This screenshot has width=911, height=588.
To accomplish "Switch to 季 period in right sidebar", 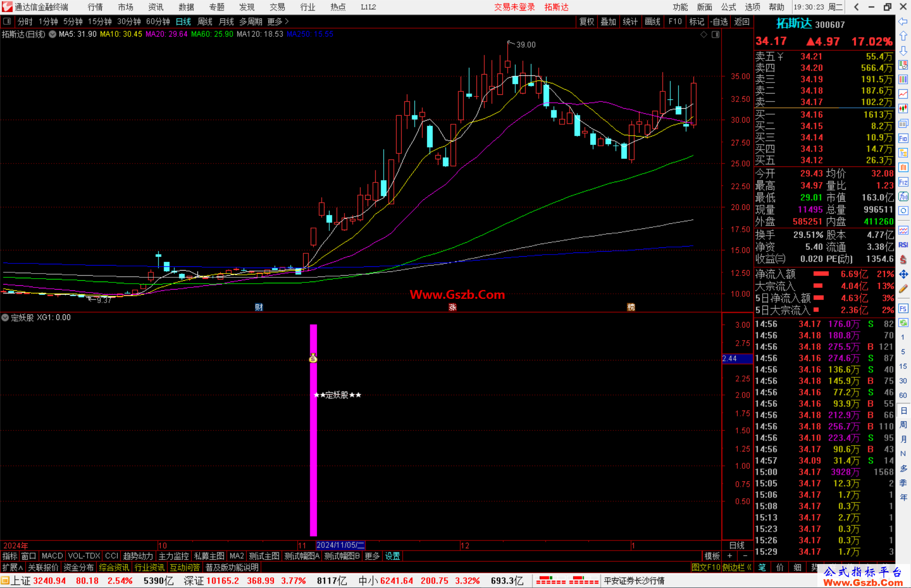I will (x=903, y=483).
